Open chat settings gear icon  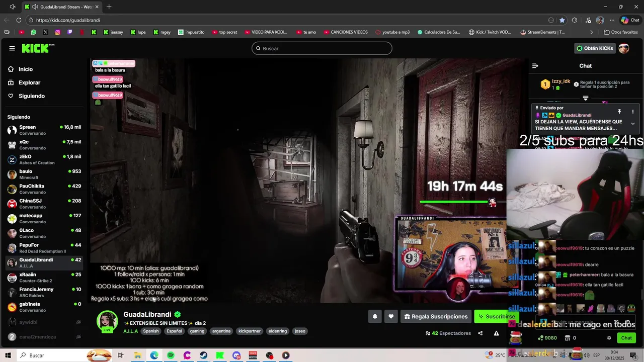pos(609,338)
